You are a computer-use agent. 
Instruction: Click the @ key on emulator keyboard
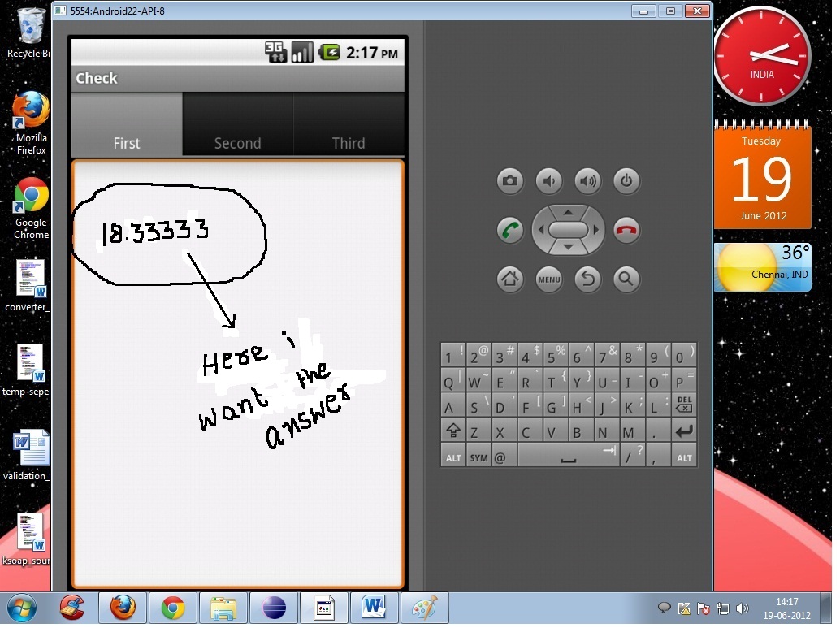click(x=504, y=457)
